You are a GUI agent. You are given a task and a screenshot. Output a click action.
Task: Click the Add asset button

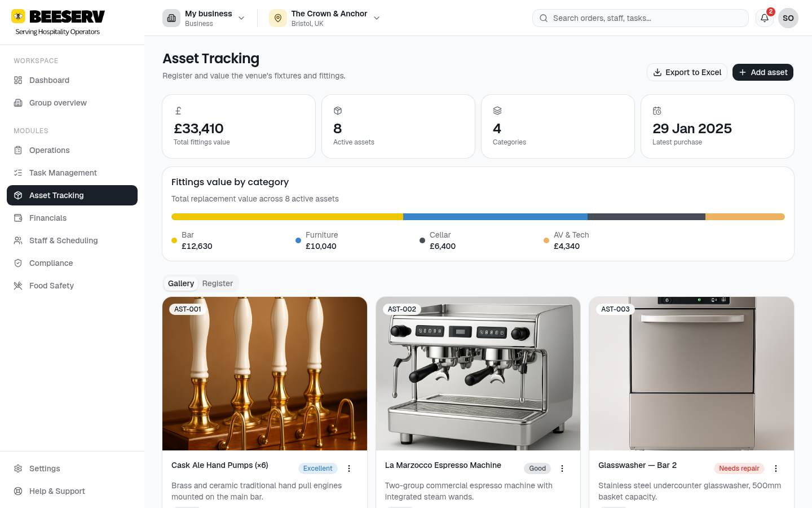click(x=763, y=72)
